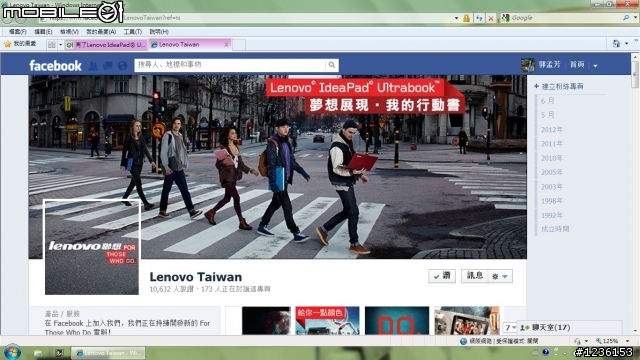Click the facebook logo
Image resolution: width=640 pixels, height=360 pixels.
[56, 65]
